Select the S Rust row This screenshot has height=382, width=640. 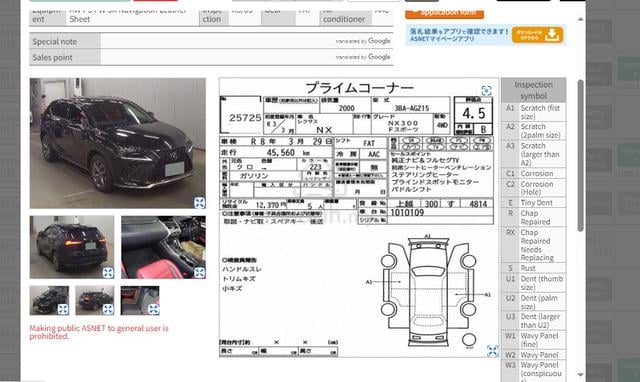pos(533,268)
